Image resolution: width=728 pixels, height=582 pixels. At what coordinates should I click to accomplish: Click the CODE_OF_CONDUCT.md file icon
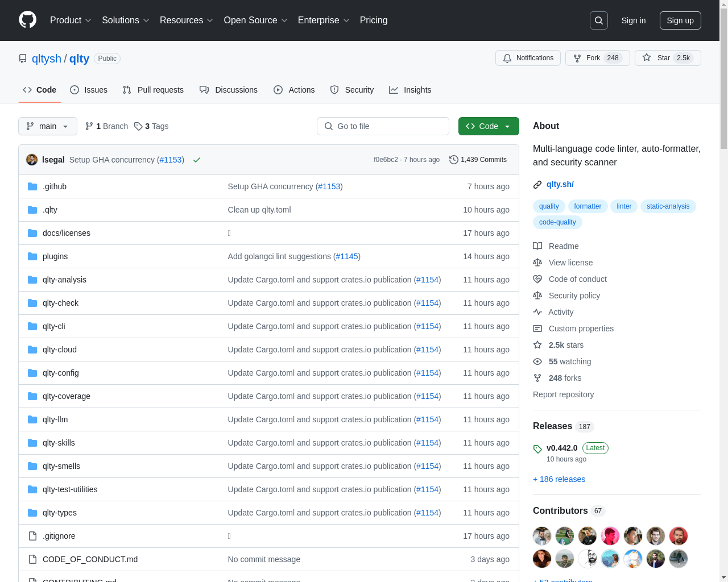(x=32, y=559)
